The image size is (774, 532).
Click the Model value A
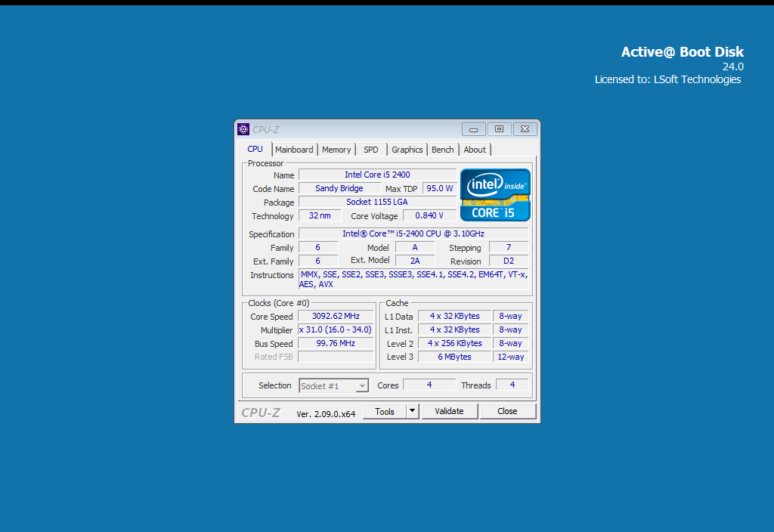point(415,247)
